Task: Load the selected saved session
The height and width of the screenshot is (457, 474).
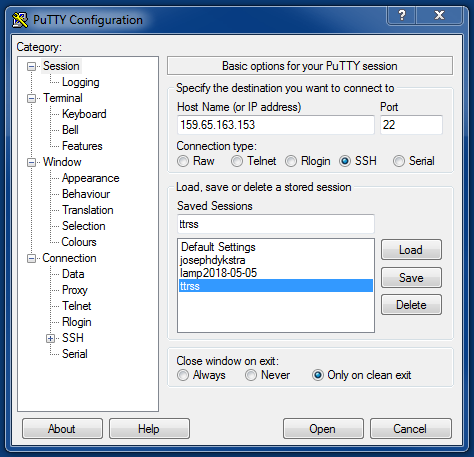Action: point(411,250)
